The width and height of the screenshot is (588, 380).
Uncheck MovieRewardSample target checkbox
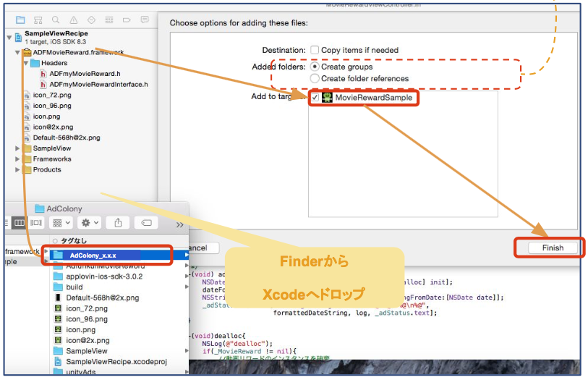click(x=315, y=98)
